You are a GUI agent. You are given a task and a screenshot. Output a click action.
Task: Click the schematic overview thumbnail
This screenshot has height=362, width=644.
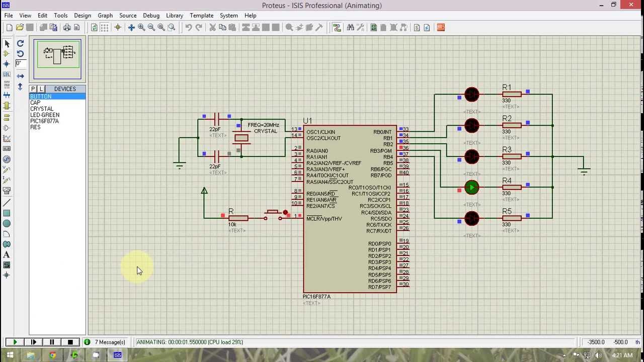[57, 59]
